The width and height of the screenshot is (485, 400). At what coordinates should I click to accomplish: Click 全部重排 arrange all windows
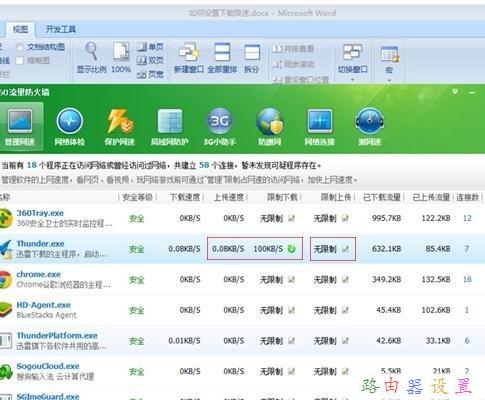click(x=222, y=57)
